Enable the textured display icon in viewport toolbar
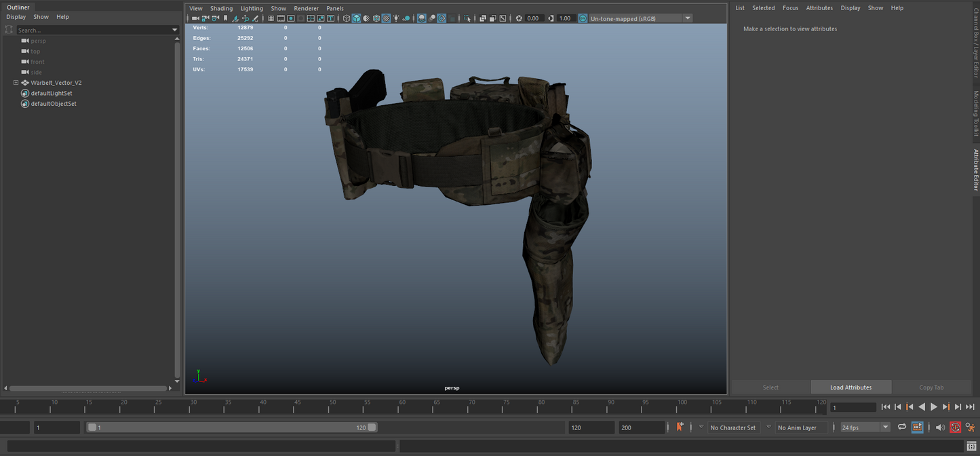The width and height of the screenshot is (980, 456). pyautogui.click(x=386, y=18)
